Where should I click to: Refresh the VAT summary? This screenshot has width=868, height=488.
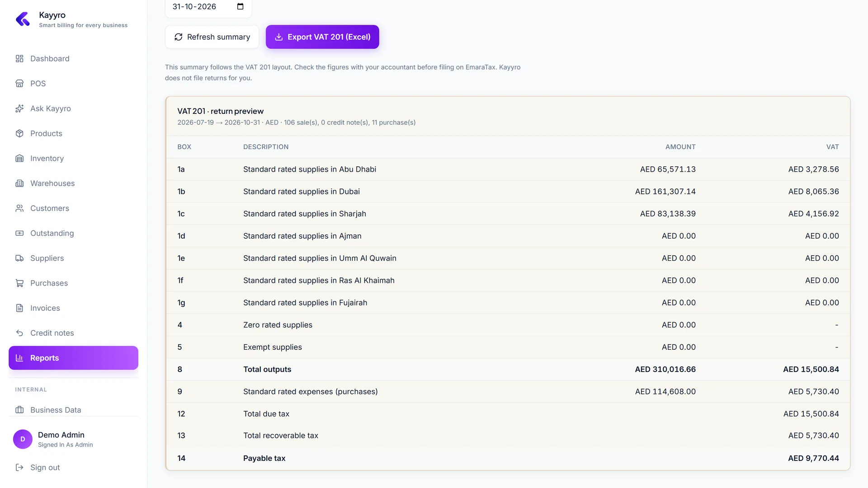[x=212, y=37]
